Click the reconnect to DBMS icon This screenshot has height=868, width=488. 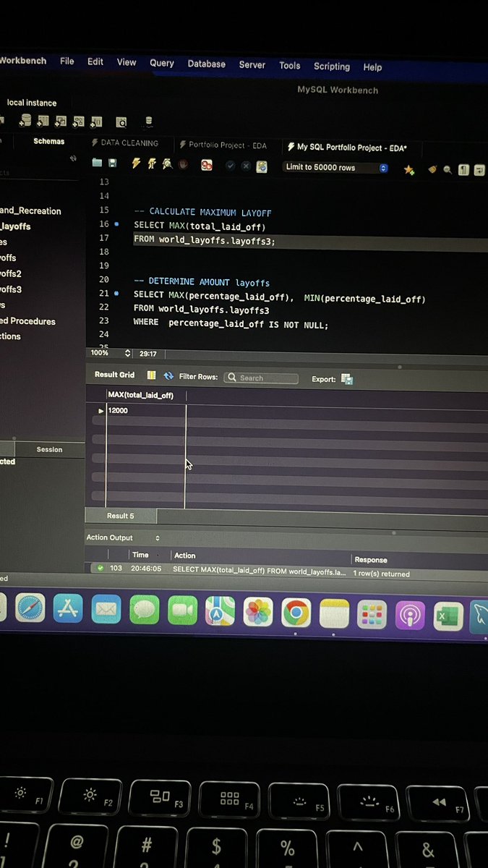click(149, 122)
